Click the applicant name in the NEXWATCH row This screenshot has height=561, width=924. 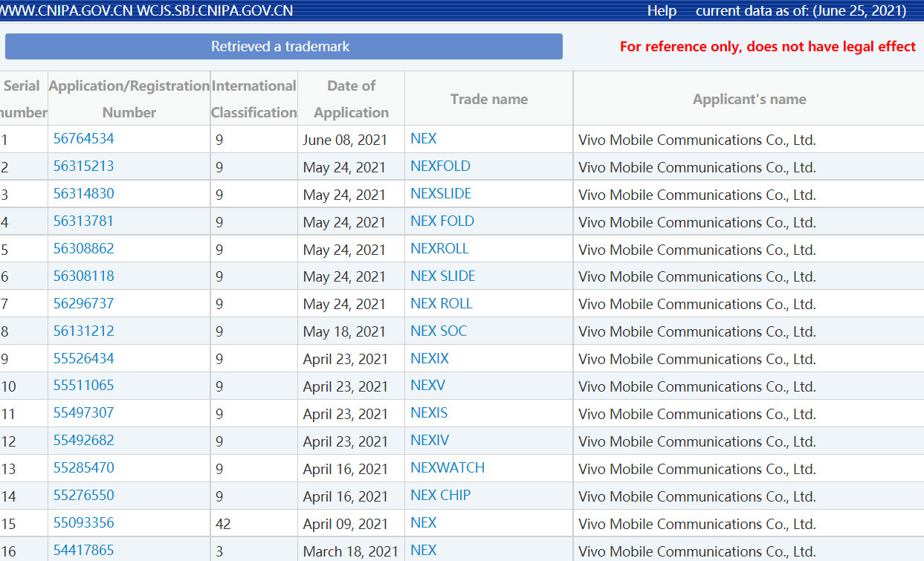point(697,469)
